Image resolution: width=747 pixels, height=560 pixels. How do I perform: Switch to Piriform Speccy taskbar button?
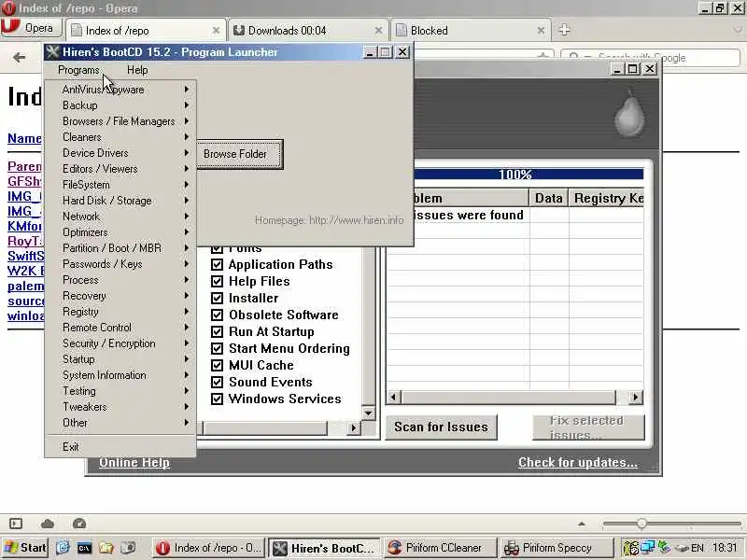(557, 548)
